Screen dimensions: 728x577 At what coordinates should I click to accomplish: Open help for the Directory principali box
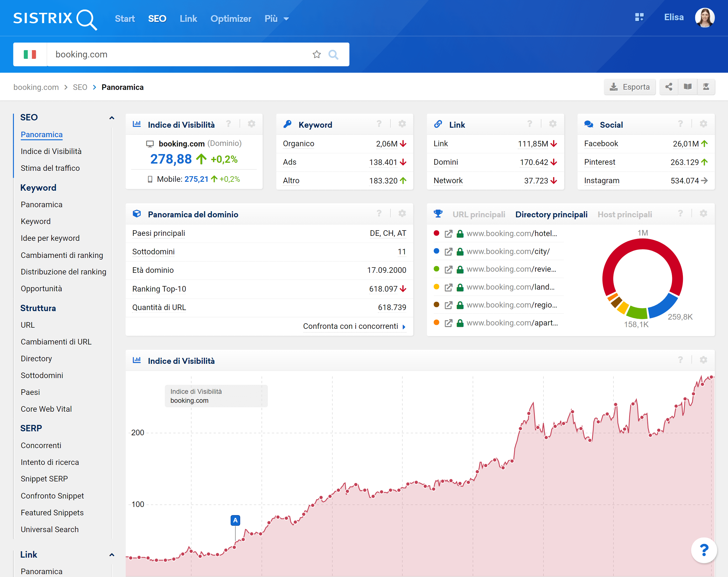click(680, 213)
